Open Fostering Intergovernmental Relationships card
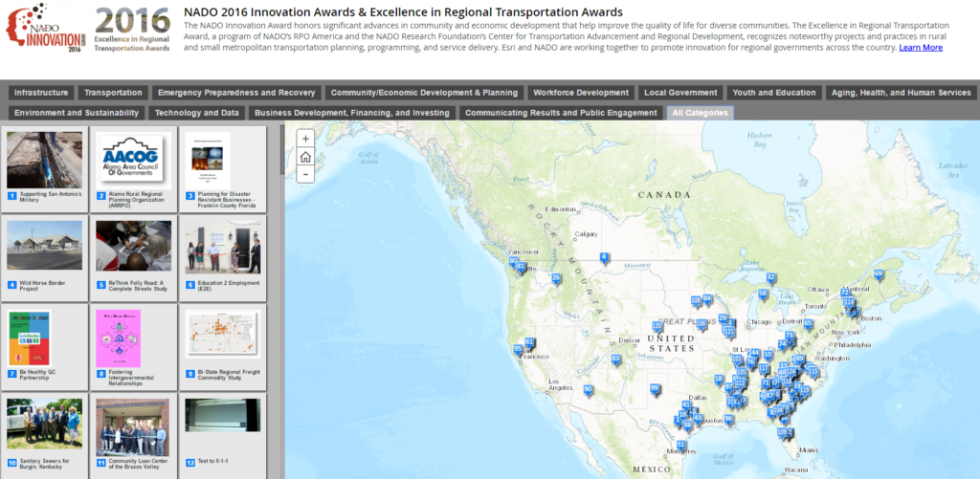 coord(134,348)
